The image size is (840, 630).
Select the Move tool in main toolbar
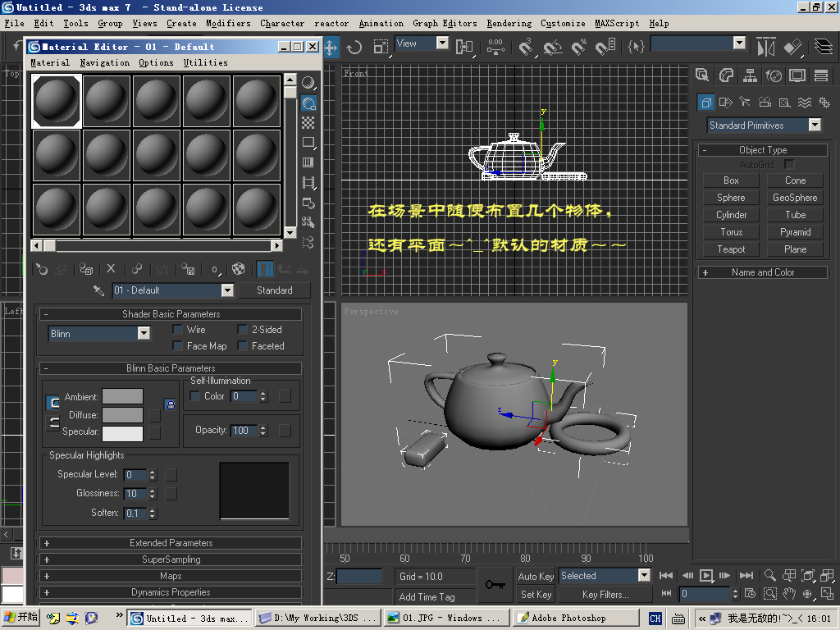pos(331,48)
